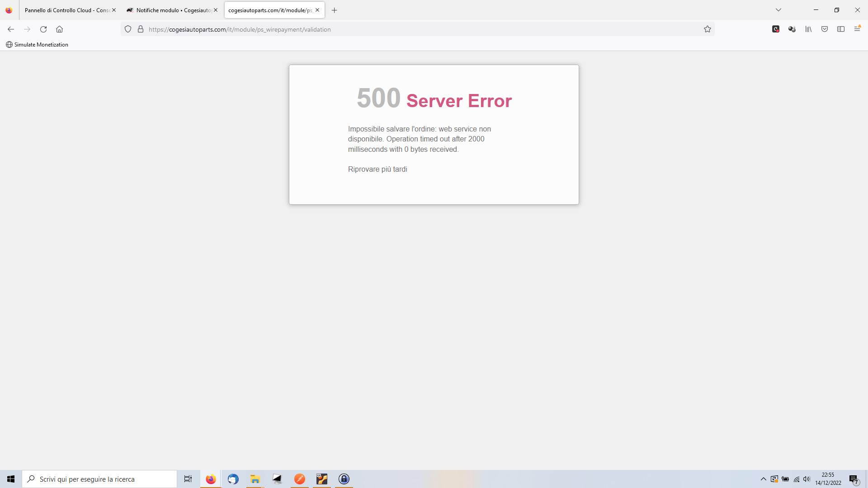
Task: Switch to Notifiche modulo tab
Action: click(172, 10)
